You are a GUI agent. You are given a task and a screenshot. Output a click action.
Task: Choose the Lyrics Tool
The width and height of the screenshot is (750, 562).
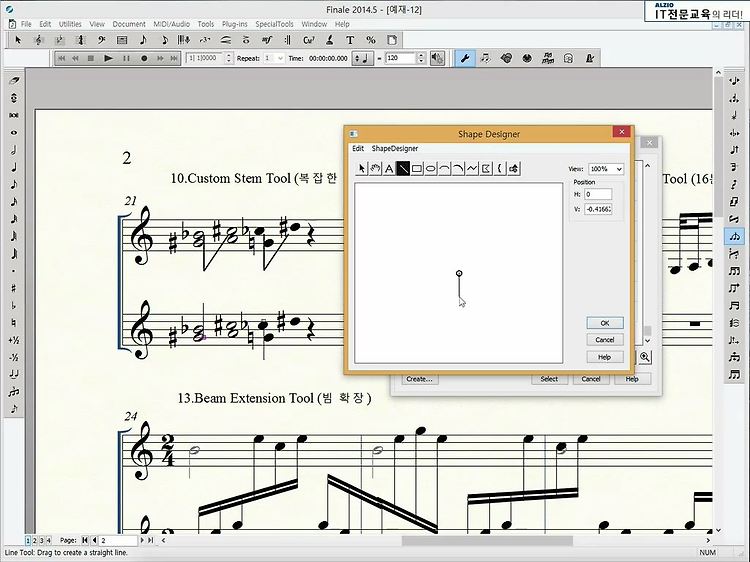(x=329, y=40)
